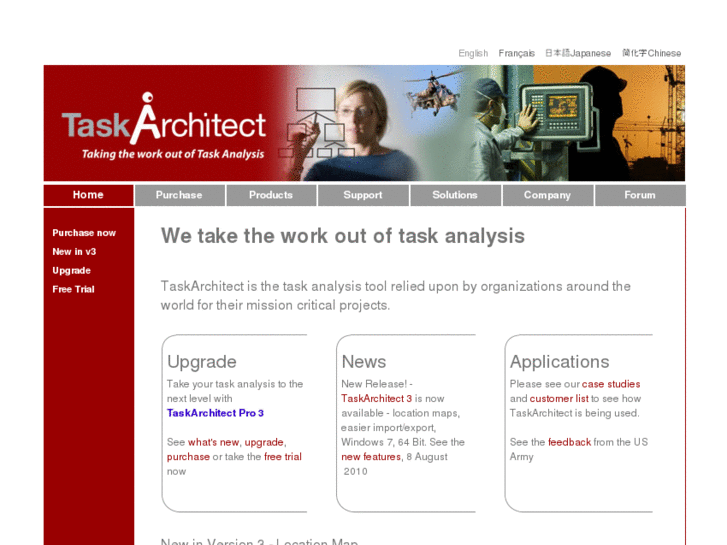Screen dimensions: 727x545
Task: Click the banner photo collage
Action: pos(482,123)
